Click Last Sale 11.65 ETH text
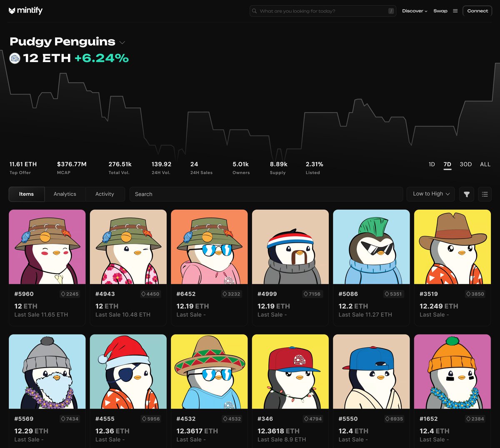Viewport: 500px width, 448px height. point(41,315)
